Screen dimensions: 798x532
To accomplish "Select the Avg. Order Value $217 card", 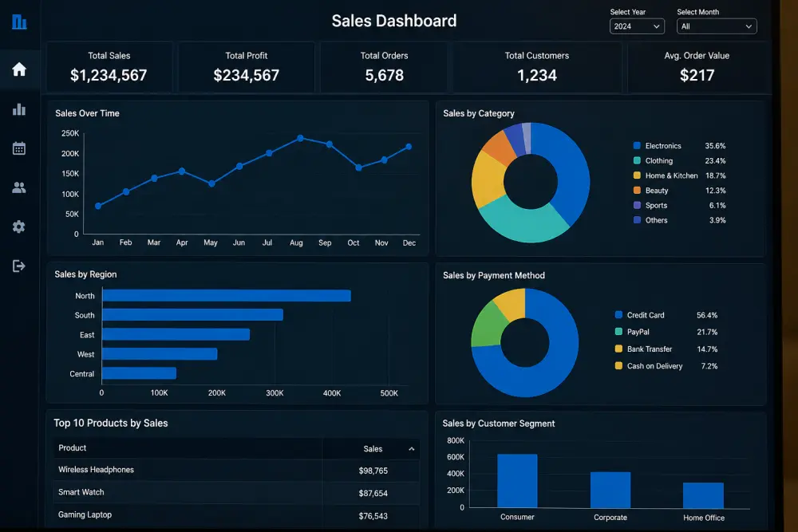I will click(697, 67).
